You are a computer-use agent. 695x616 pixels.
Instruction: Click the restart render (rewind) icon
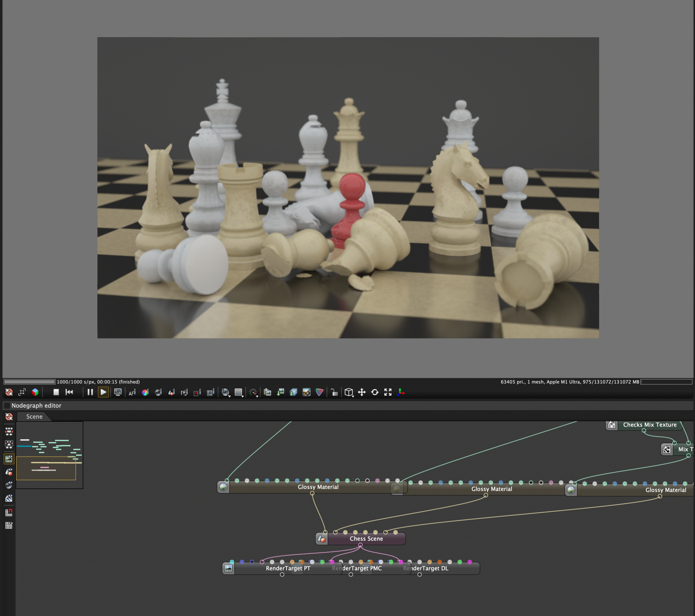69,392
